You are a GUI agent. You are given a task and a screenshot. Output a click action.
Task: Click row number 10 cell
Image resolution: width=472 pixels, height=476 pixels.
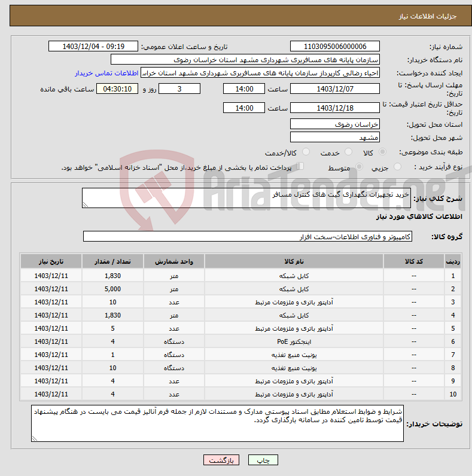click(453, 394)
